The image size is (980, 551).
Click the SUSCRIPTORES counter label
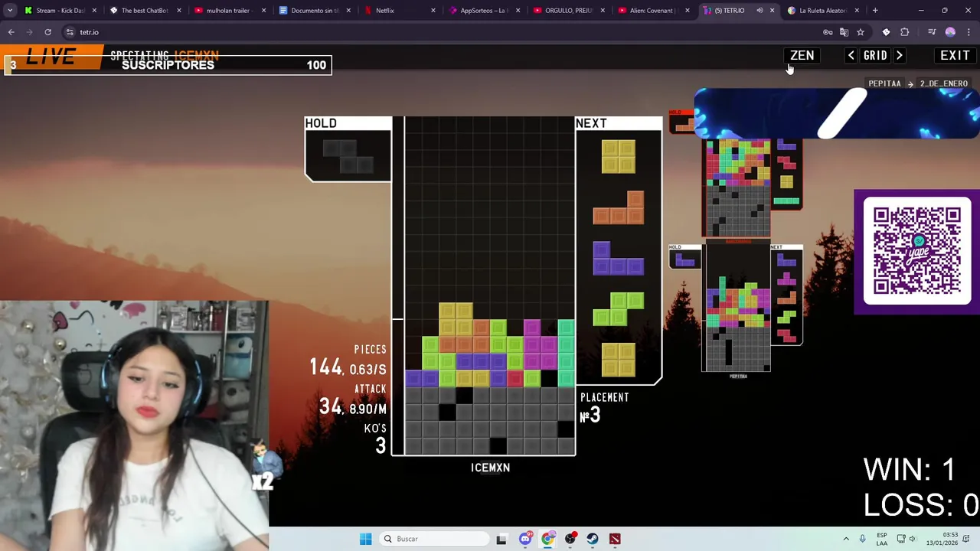[x=168, y=65]
